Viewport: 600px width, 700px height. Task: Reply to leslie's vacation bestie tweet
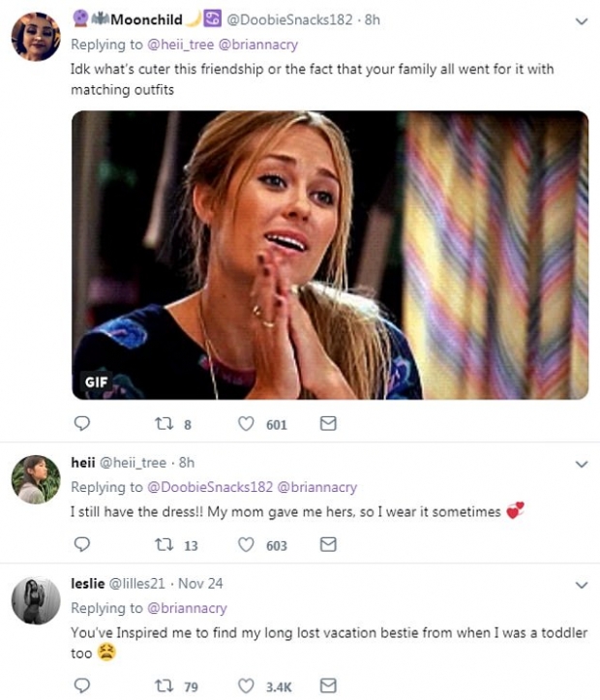coord(82,686)
